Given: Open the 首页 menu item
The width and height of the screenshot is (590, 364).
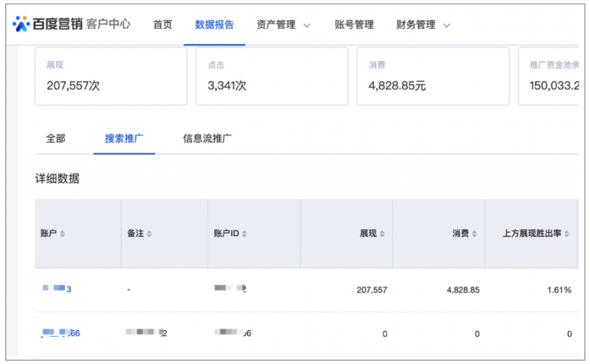Looking at the screenshot, I should point(162,25).
